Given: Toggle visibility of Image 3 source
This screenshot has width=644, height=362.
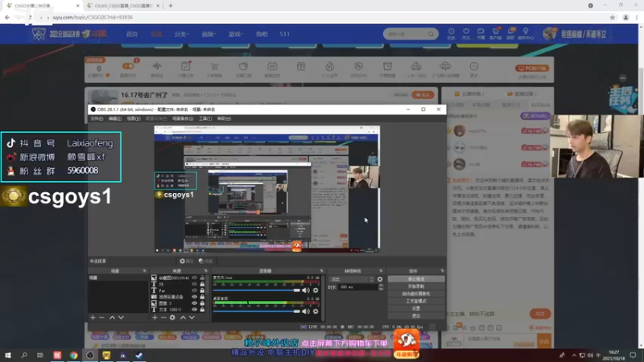Looking at the screenshot, I should 195,303.
